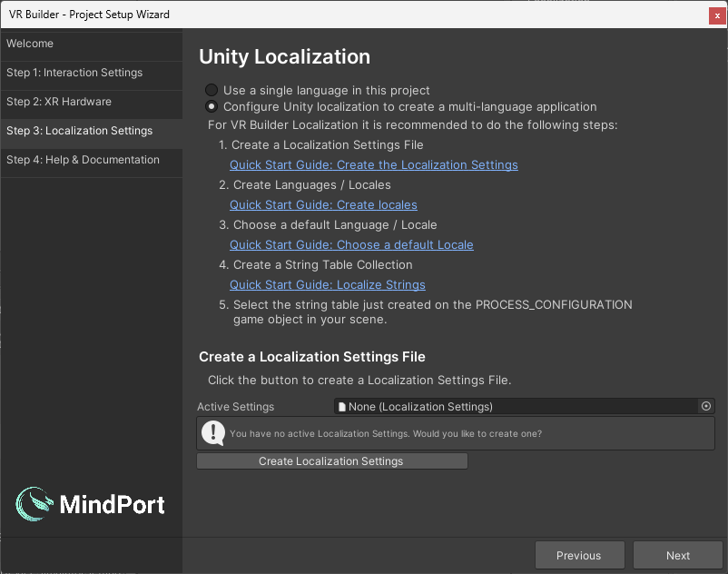The height and width of the screenshot is (574, 728).
Task: Close the Project Setup Wizard window
Action: pos(717,15)
